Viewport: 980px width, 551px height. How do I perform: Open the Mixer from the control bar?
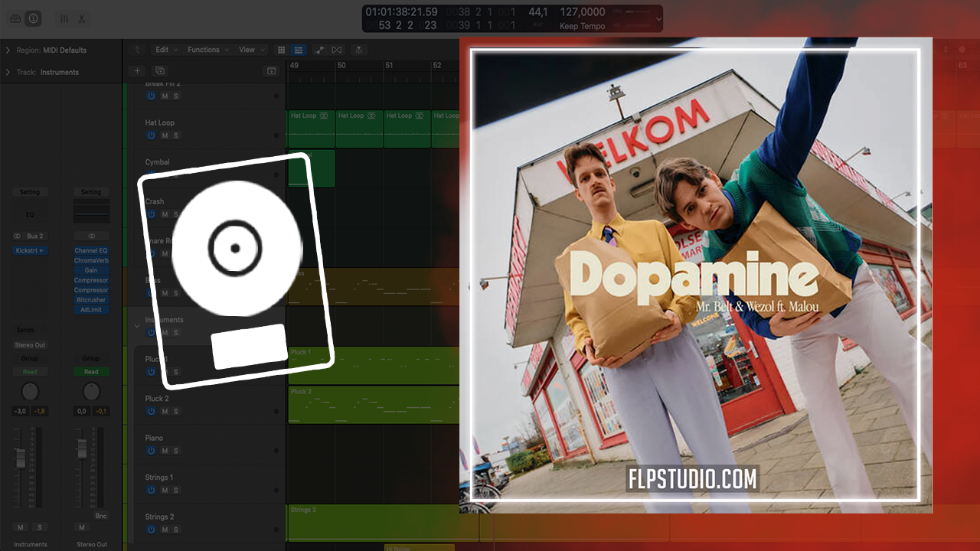tap(64, 18)
